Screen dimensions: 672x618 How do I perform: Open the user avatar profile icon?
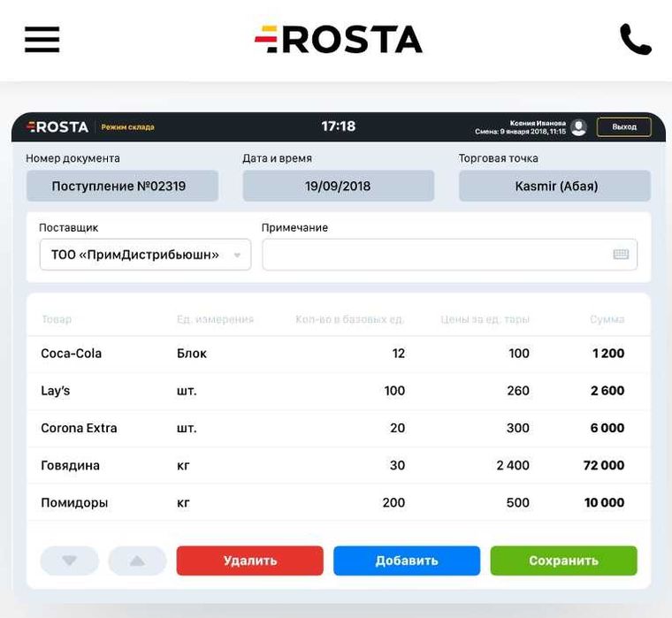click(578, 127)
